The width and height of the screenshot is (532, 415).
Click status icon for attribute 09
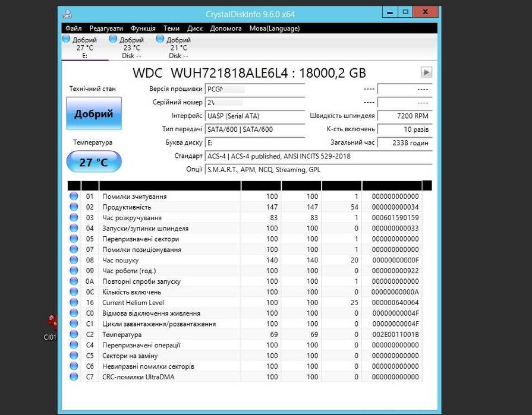click(74, 270)
